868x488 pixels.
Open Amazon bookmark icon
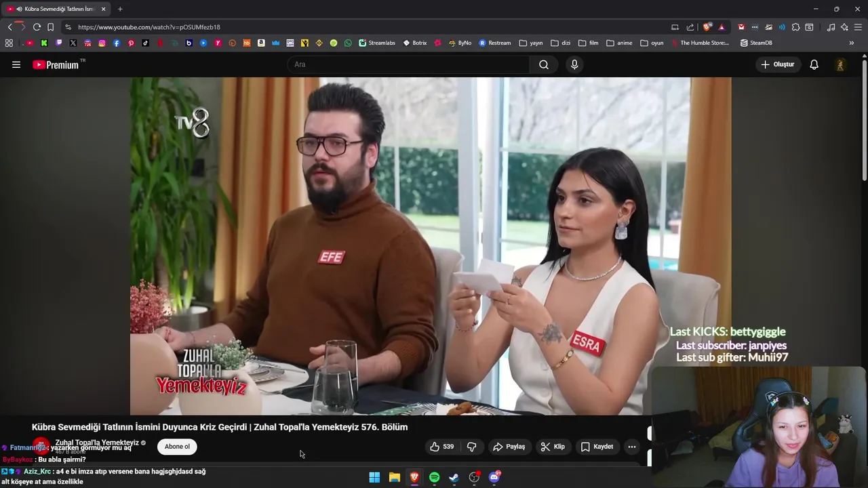pyautogui.click(x=261, y=43)
